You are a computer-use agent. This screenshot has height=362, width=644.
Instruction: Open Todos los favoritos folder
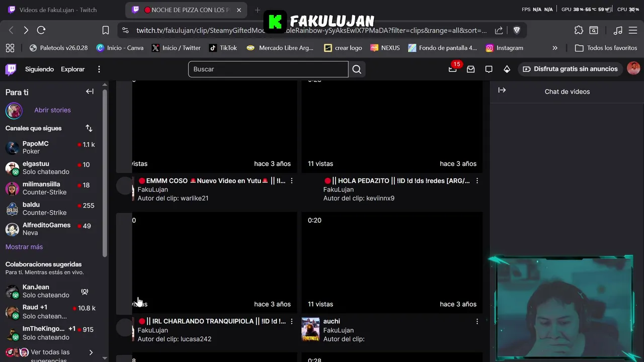point(606,48)
